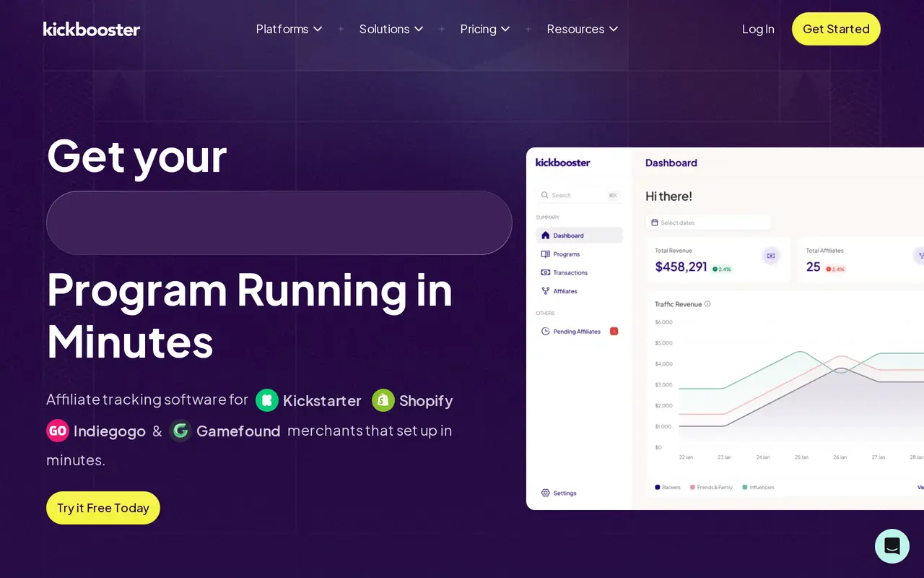Screen dimensions: 924x578
Task: Click the green Kickstarter icon
Action: [267, 400]
